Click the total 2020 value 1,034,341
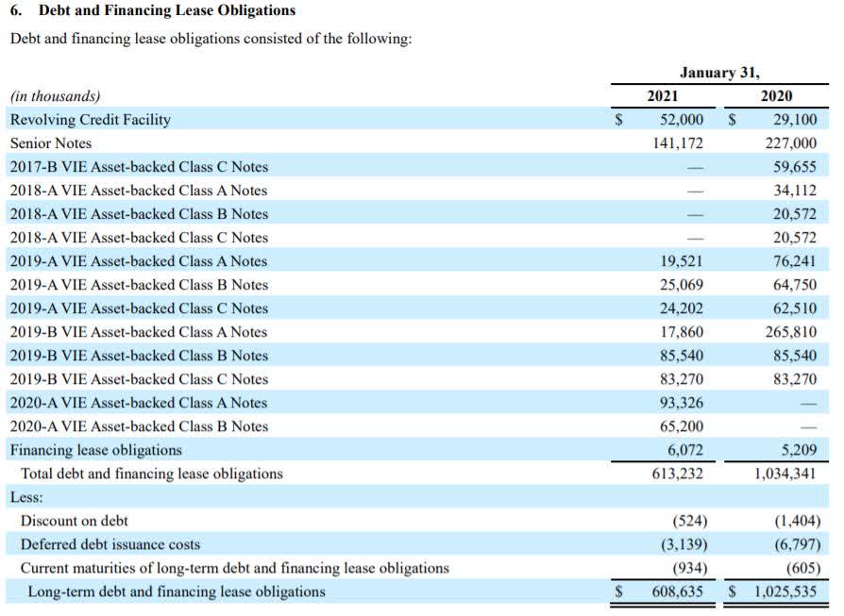 pos(785,474)
